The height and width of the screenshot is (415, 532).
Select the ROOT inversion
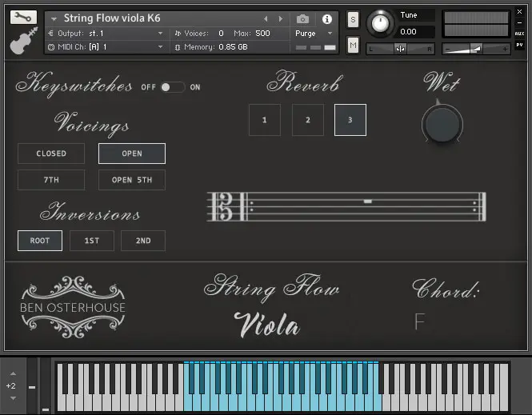point(40,241)
